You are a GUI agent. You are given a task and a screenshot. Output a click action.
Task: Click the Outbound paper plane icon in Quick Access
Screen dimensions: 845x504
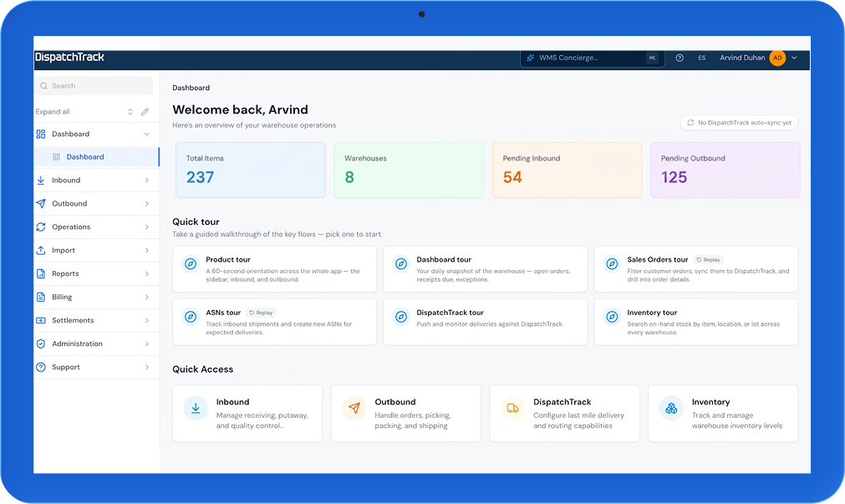pyautogui.click(x=354, y=408)
